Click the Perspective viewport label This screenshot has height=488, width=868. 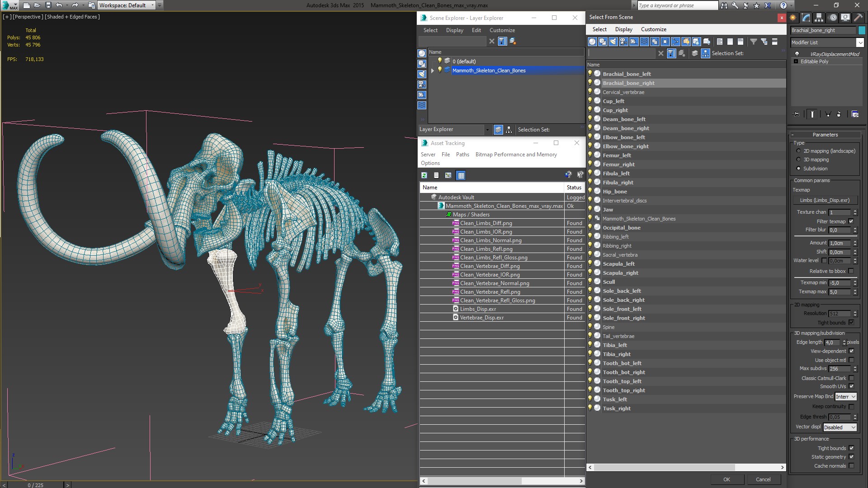point(28,17)
